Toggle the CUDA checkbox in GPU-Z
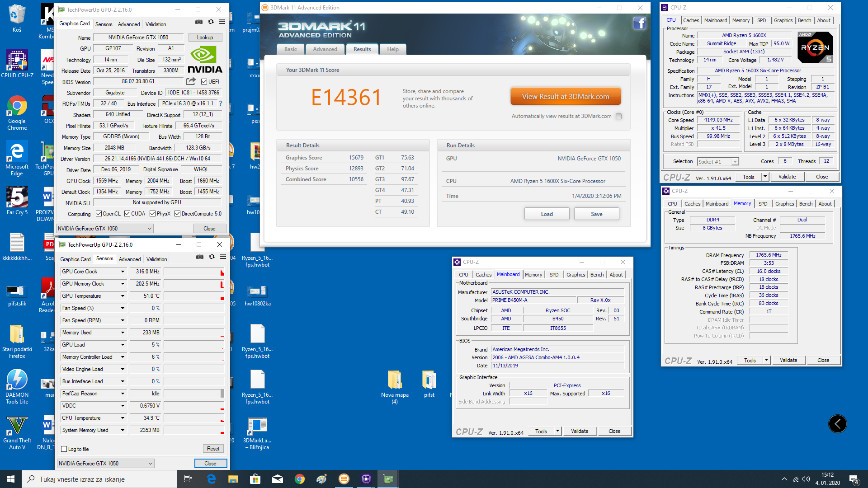Viewport: 868px width, 488px height. coord(127,214)
